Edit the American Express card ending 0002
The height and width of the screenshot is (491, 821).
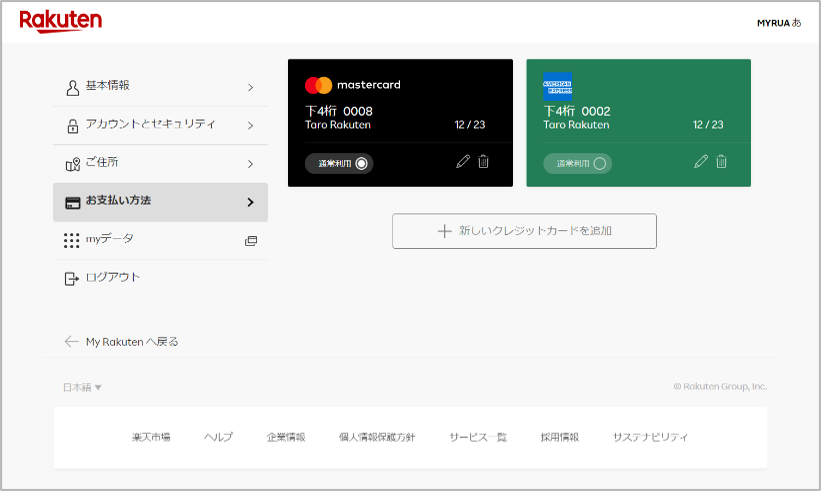pyautogui.click(x=701, y=162)
